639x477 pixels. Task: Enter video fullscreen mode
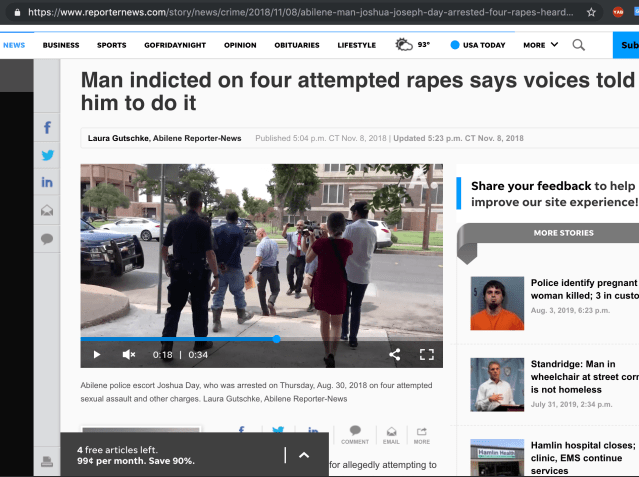(x=427, y=355)
